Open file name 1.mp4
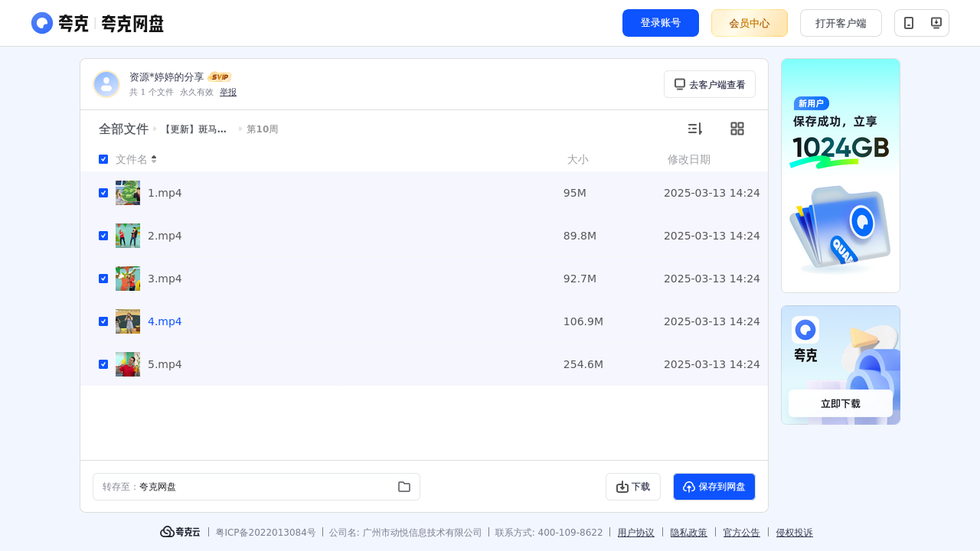The width and height of the screenshot is (980, 551). 165,193
